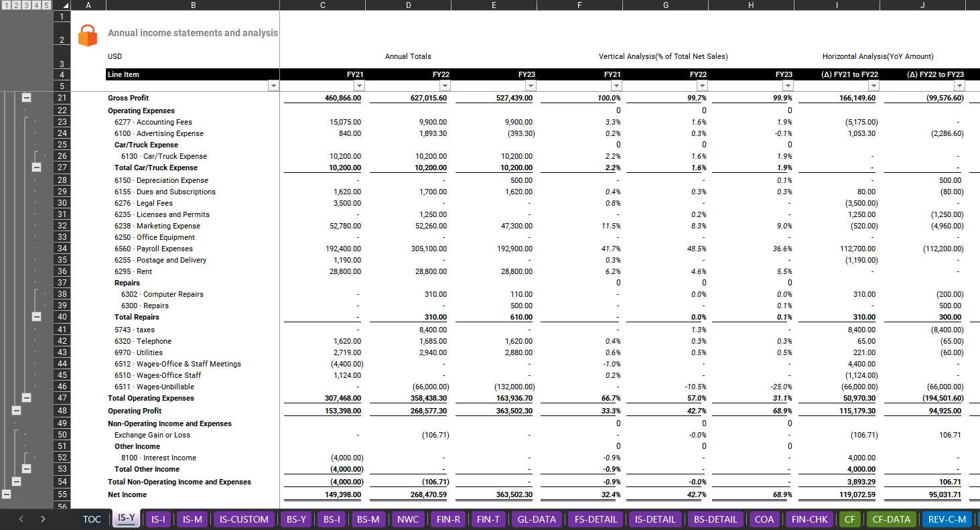Open the FIN-T sheet tab
The height and width of the screenshot is (530, 980).
coord(488,519)
